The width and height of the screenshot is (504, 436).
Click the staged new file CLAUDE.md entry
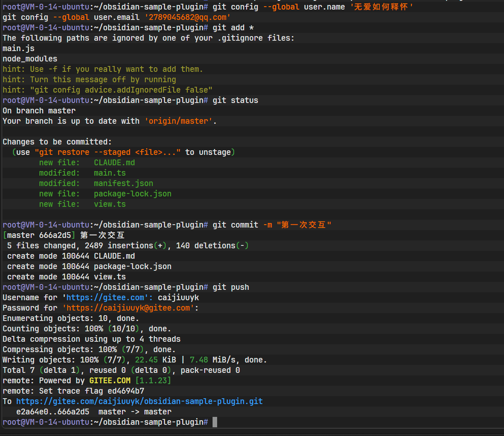(114, 163)
